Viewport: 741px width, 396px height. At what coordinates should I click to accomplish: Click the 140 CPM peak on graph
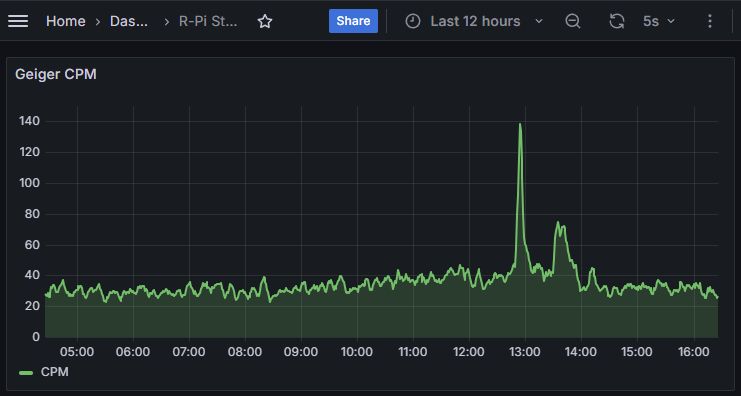[520, 124]
